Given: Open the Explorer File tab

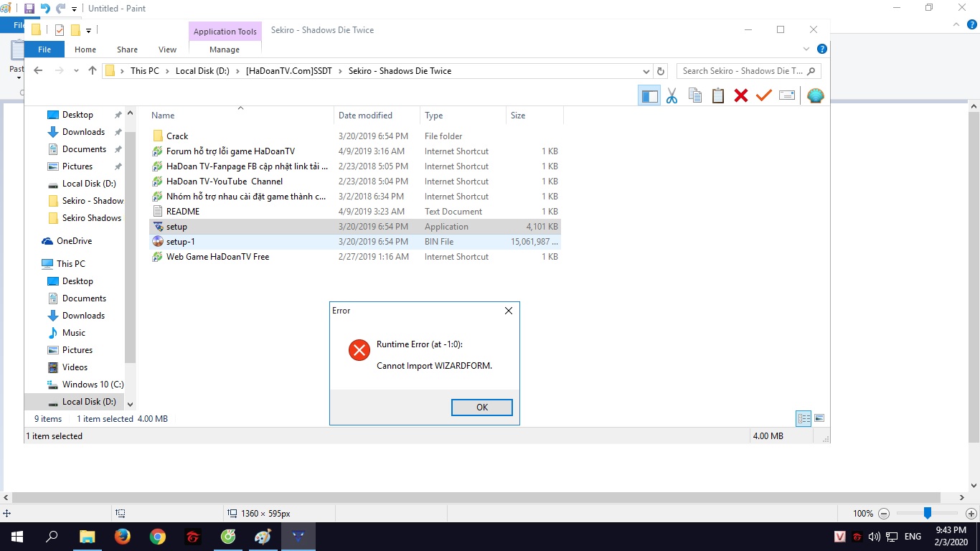Looking at the screenshot, I should [x=44, y=50].
